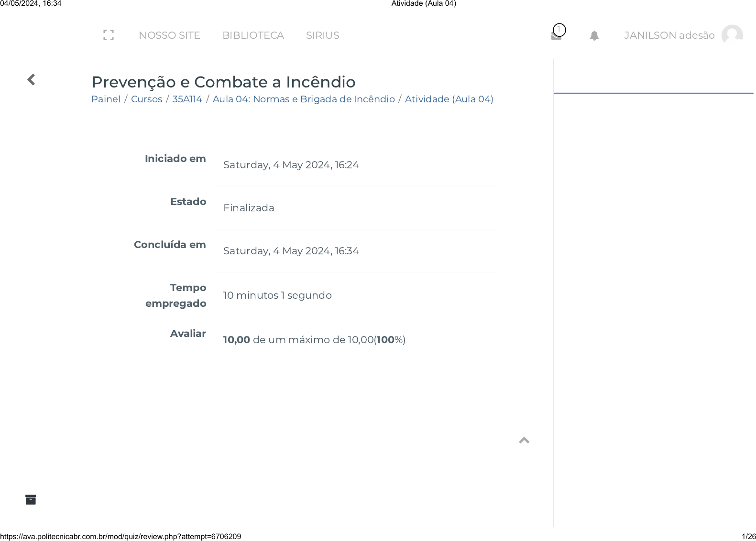Click Atividade (Aula 04) breadcrumb
Viewport: 756px width, 541px height.
449,99
